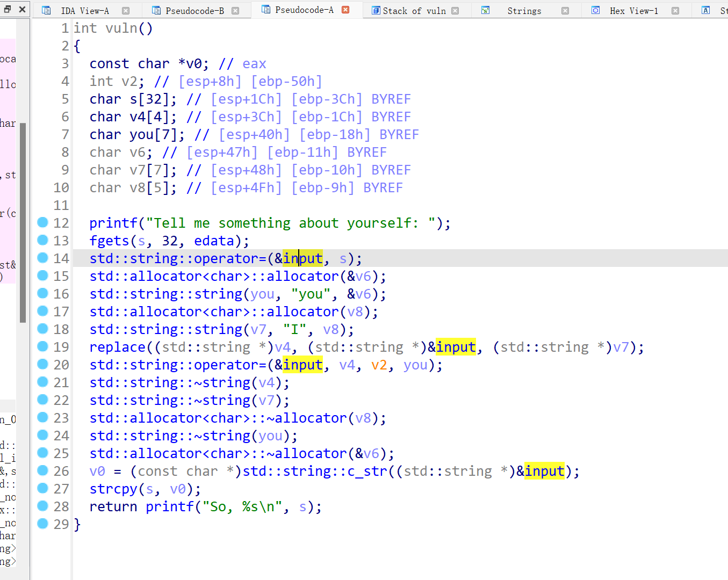Set breakpoint dot on line 23
The width and height of the screenshot is (728, 580).
tap(43, 417)
